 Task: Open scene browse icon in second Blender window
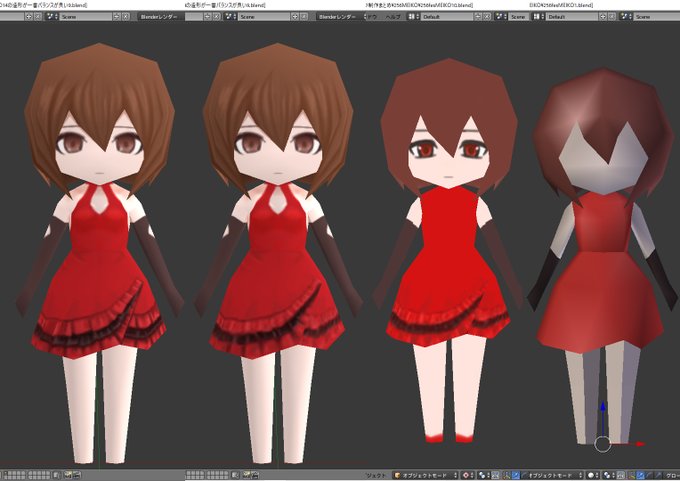pyautogui.click(x=230, y=16)
